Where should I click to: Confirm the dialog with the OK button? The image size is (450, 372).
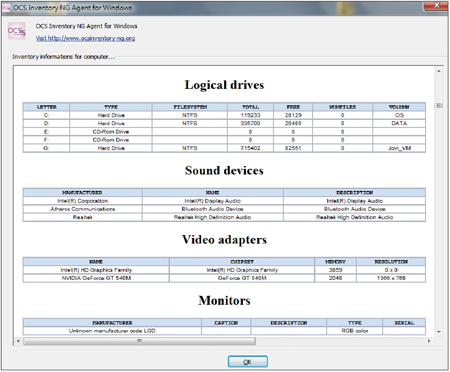(x=247, y=362)
